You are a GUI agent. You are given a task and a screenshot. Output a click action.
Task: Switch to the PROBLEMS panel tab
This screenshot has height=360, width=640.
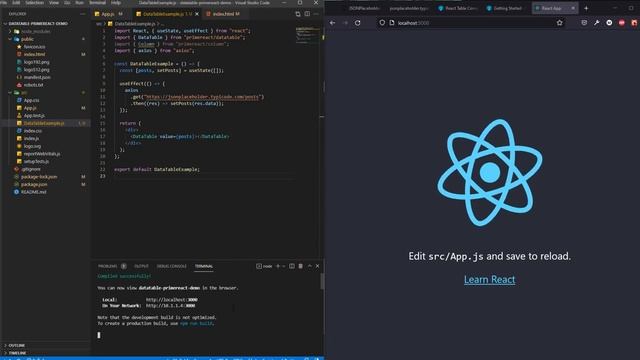[108, 266]
